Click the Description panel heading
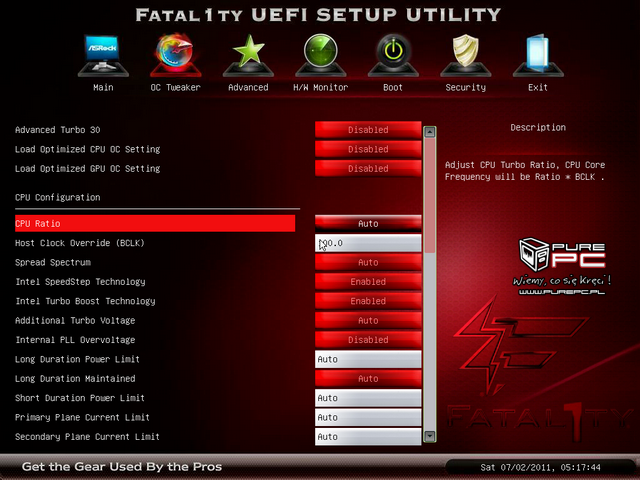The image size is (640, 480). click(538, 127)
